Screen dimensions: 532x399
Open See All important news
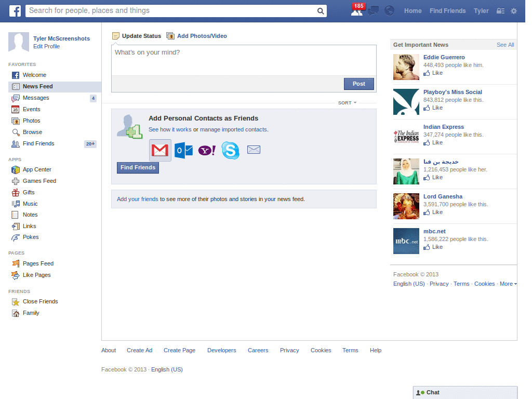[505, 45]
